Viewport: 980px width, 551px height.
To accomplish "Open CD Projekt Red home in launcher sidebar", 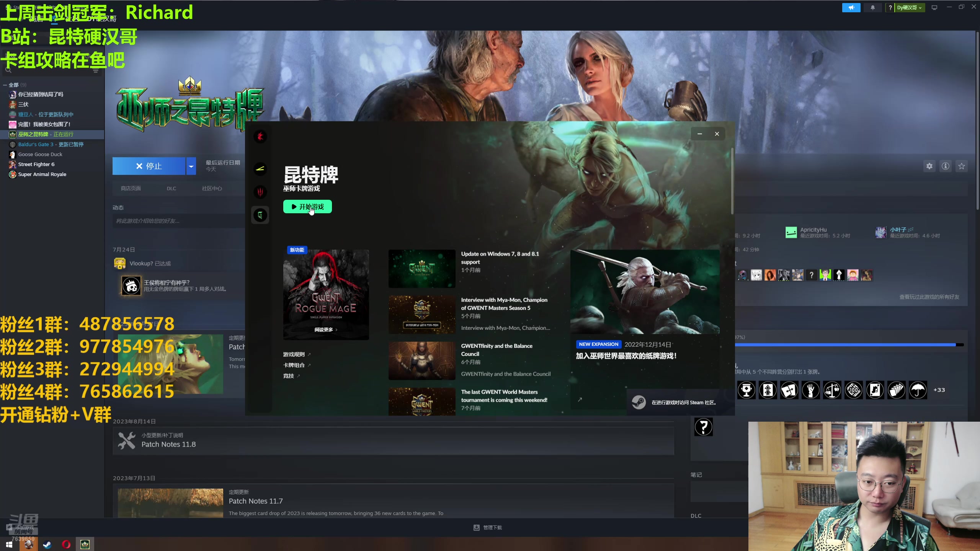I will point(260,136).
